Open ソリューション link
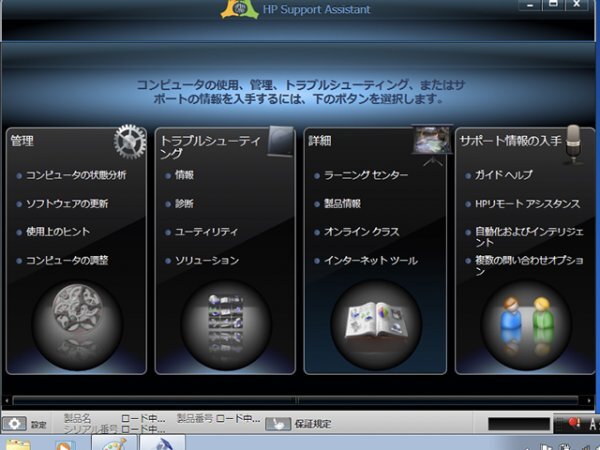 207,261
